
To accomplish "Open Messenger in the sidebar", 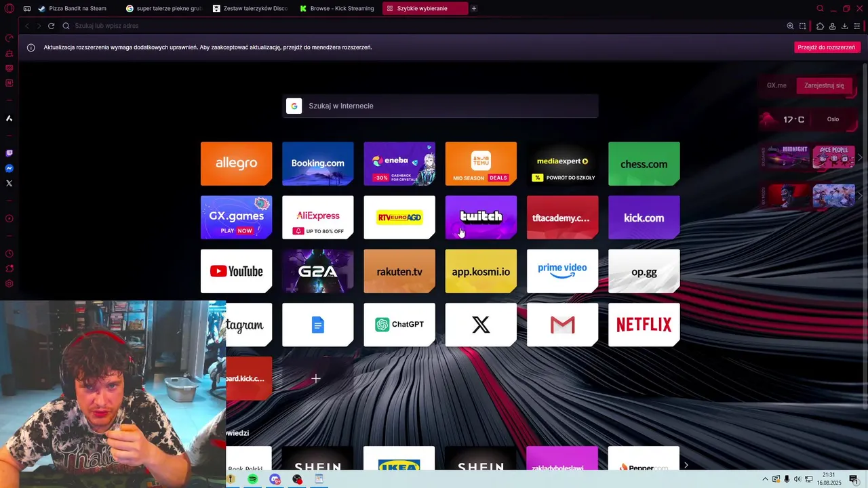I will coord(9,168).
